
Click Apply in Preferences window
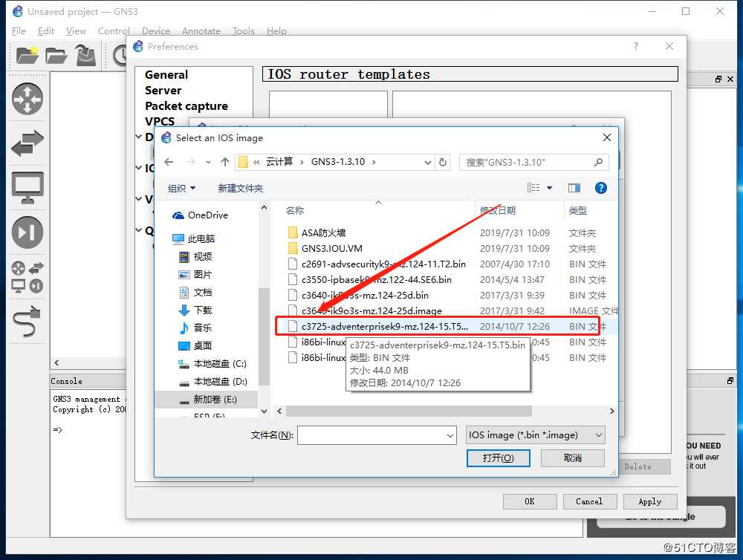pos(649,501)
